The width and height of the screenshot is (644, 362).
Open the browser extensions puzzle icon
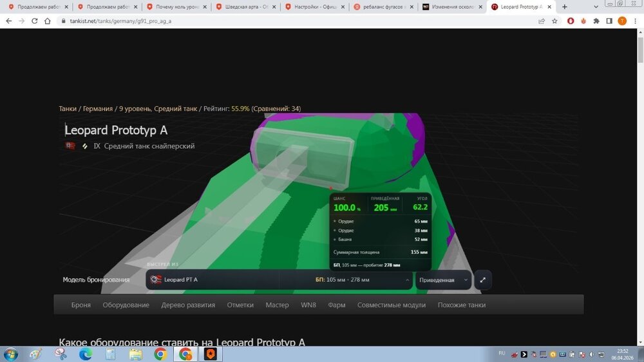pyautogui.click(x=596, y=21)
